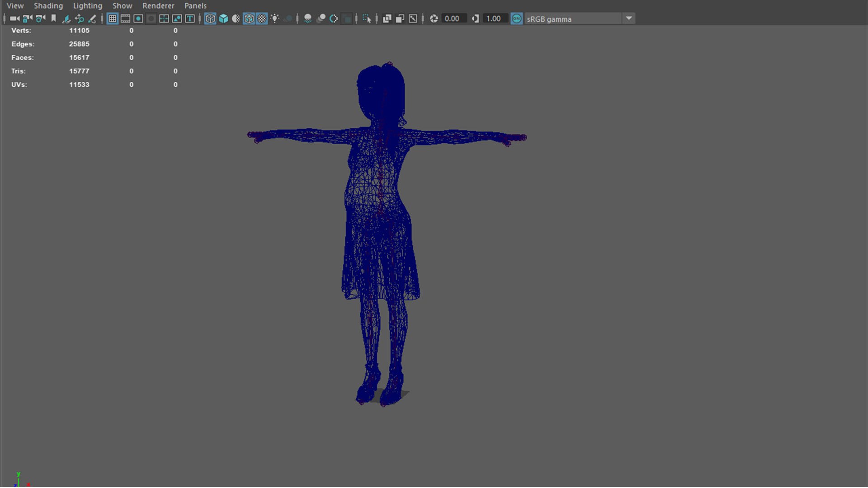
Task: Click the Verts count 11105
Action: point(79,30)
